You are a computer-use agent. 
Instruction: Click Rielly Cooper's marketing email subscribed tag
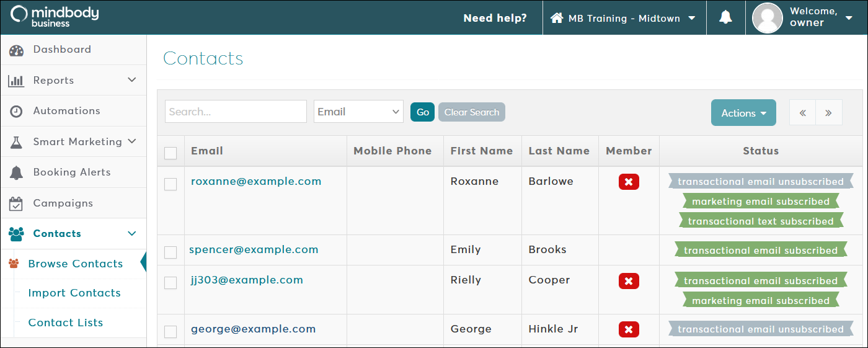pos(761,300)
